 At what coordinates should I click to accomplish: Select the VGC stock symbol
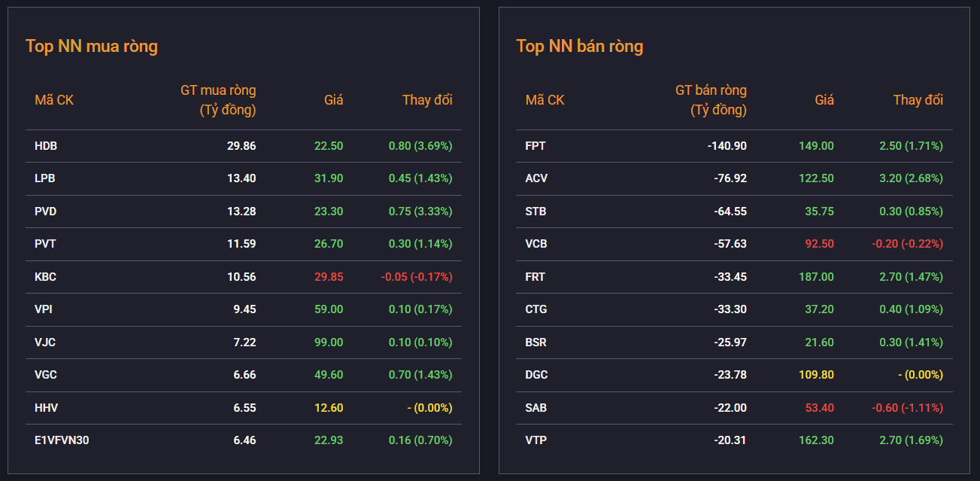[x=46, y=375]
